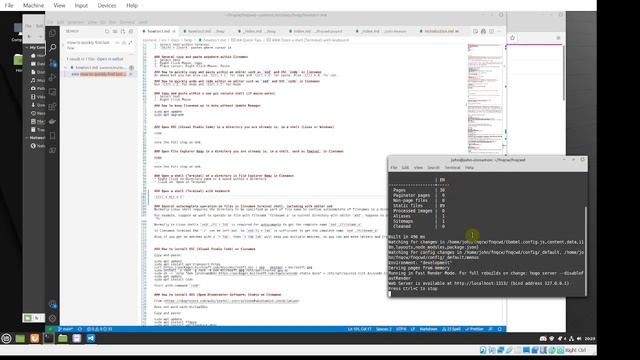Image resolution: width=640 pixels, height=360 pixels.
Task: Open the VirtualBox View menu
Action: (x=59, y=5)
